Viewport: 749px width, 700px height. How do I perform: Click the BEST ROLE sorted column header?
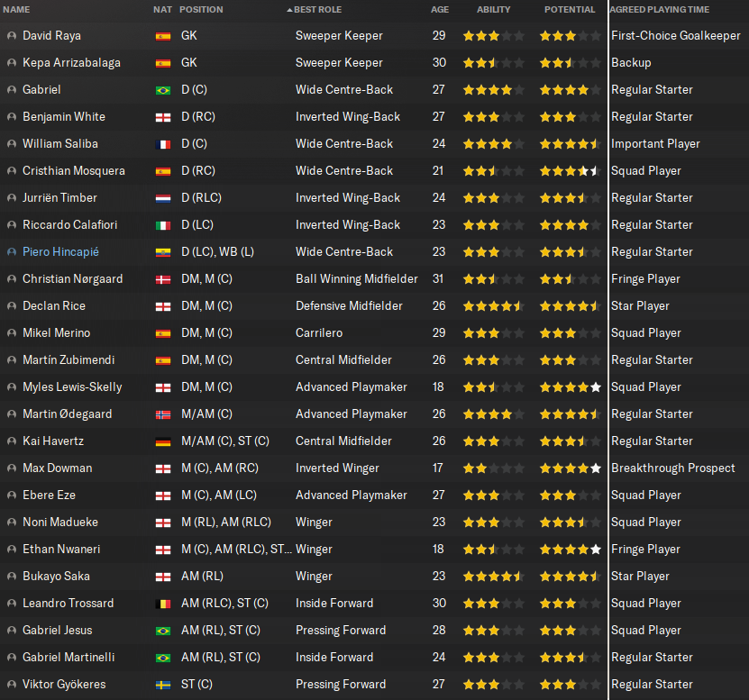tap(317, 10)
